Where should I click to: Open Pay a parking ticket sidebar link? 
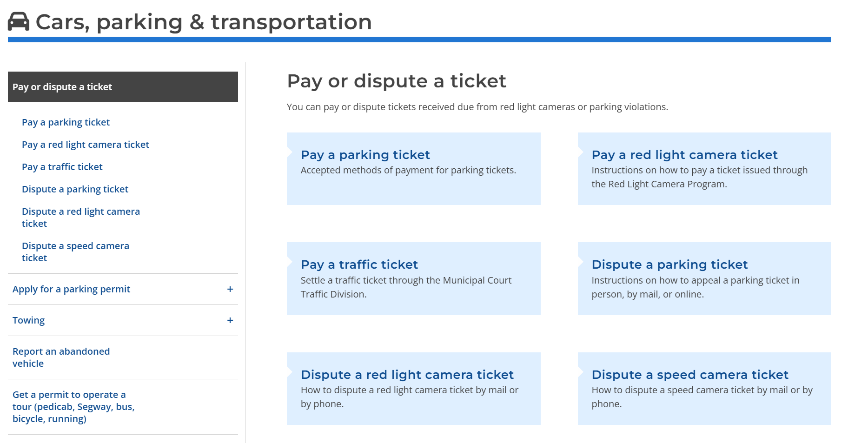[66, 122]
